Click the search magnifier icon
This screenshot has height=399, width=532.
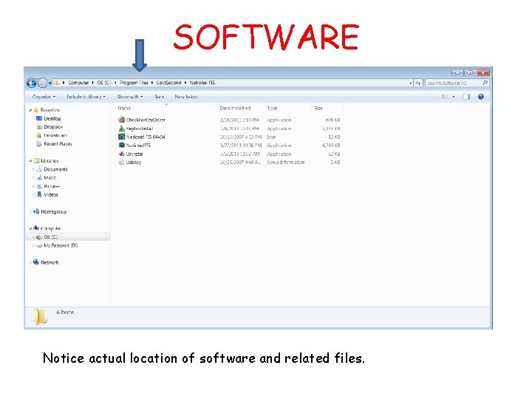(x=485, y=83)
